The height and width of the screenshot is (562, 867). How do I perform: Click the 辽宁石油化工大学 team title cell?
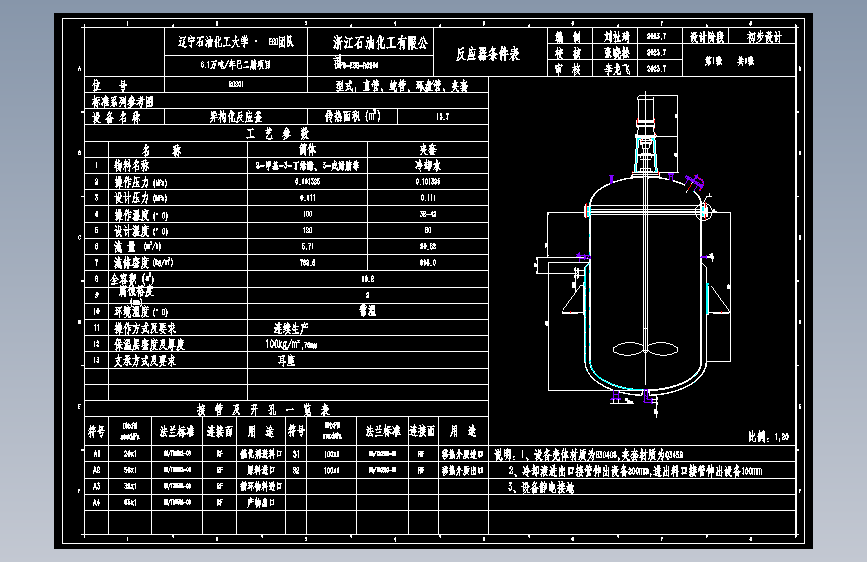[x=236, y=42]
